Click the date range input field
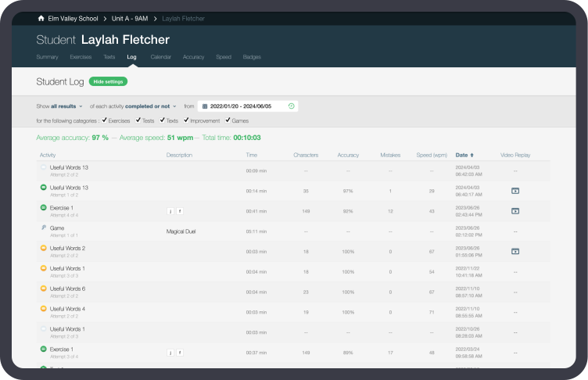 click(x=246, y=106)
